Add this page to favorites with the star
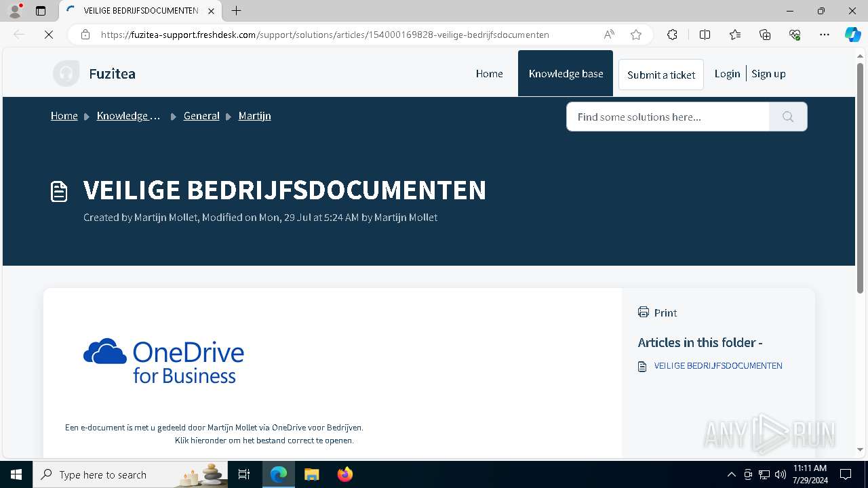The height and width of the screenshot is (488, 868). [x=636, y=35]
